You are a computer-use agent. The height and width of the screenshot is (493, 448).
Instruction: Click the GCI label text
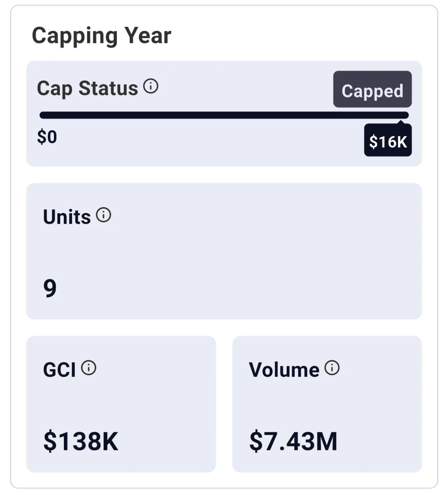click(59, 370)
